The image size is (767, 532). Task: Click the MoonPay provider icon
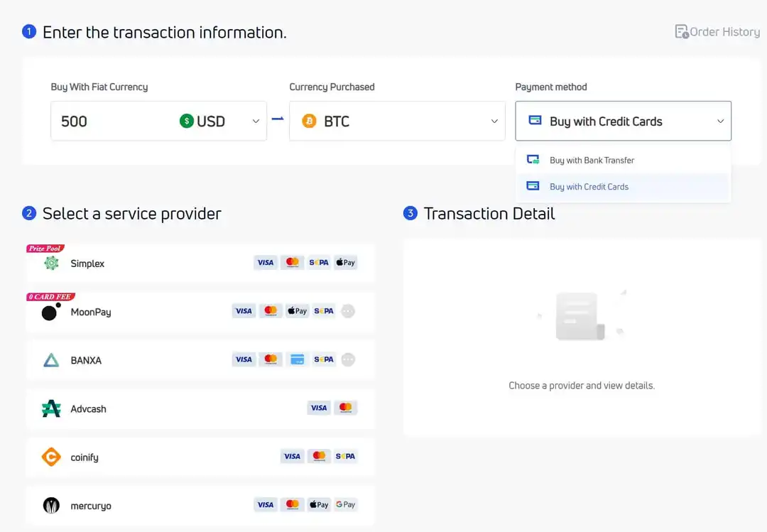(50, 311)
